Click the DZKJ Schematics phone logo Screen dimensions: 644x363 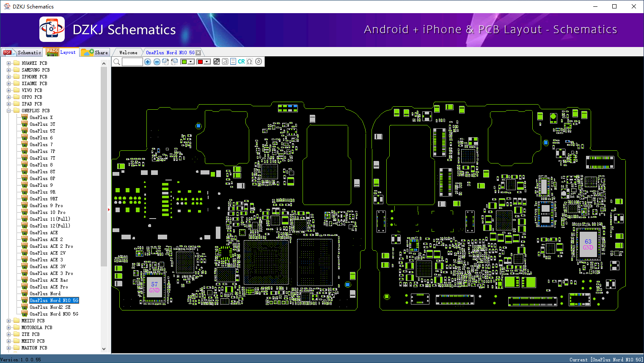[52, 29]
